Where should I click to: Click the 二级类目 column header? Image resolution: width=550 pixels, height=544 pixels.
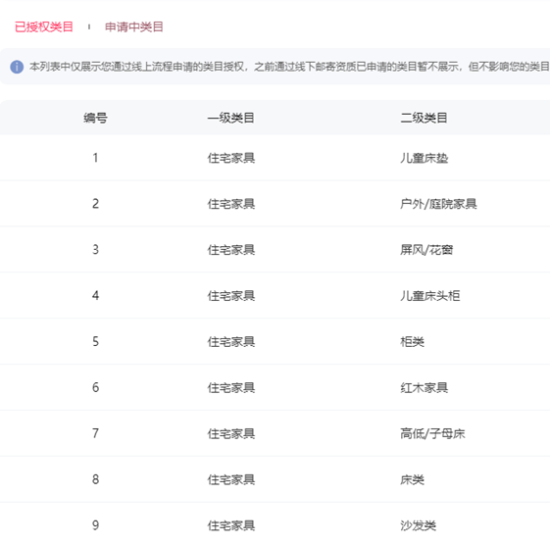424,118
